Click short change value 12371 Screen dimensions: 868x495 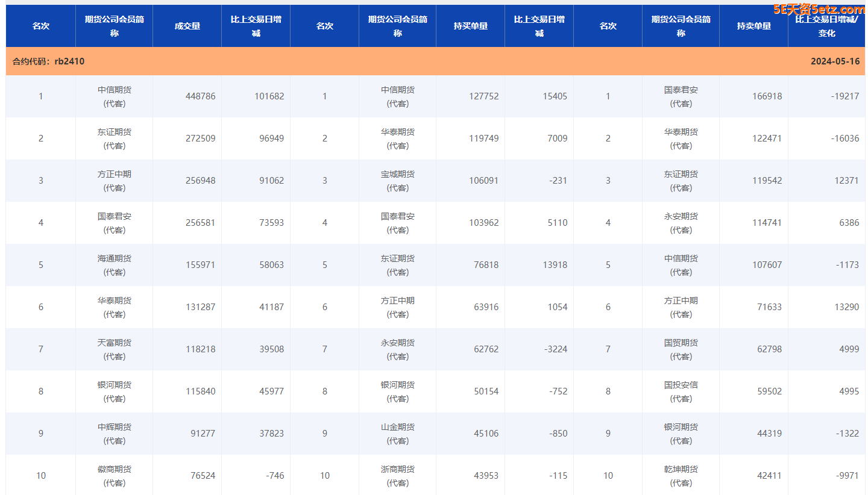click(846, 181)
